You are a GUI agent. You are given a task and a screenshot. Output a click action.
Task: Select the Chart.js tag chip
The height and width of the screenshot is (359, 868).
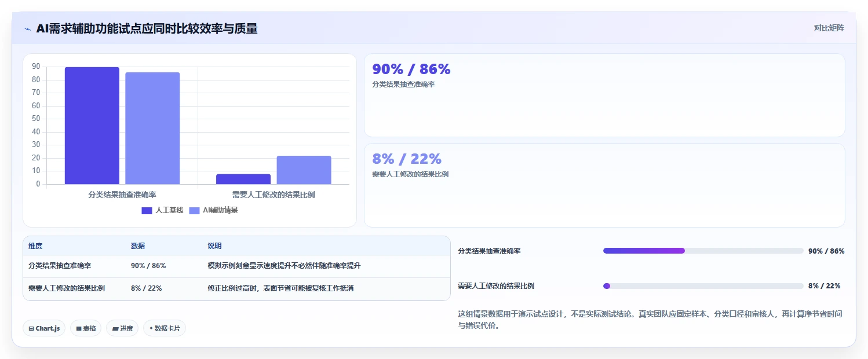click(x=44, y=328)
